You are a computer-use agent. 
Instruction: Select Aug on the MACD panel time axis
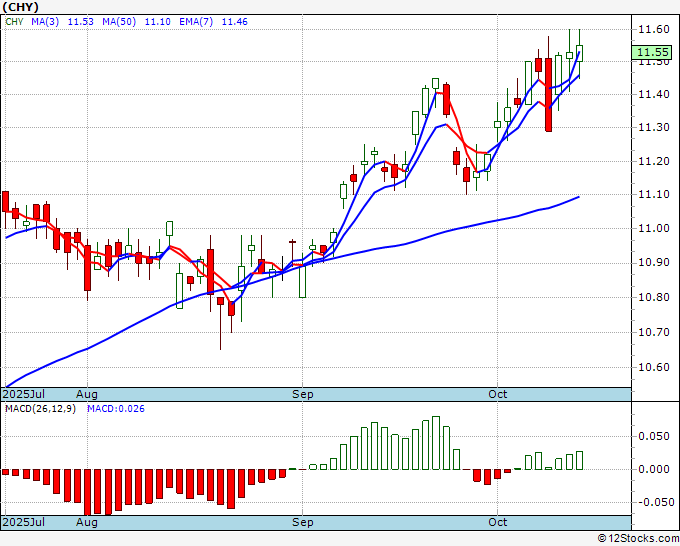coord(87,522)
